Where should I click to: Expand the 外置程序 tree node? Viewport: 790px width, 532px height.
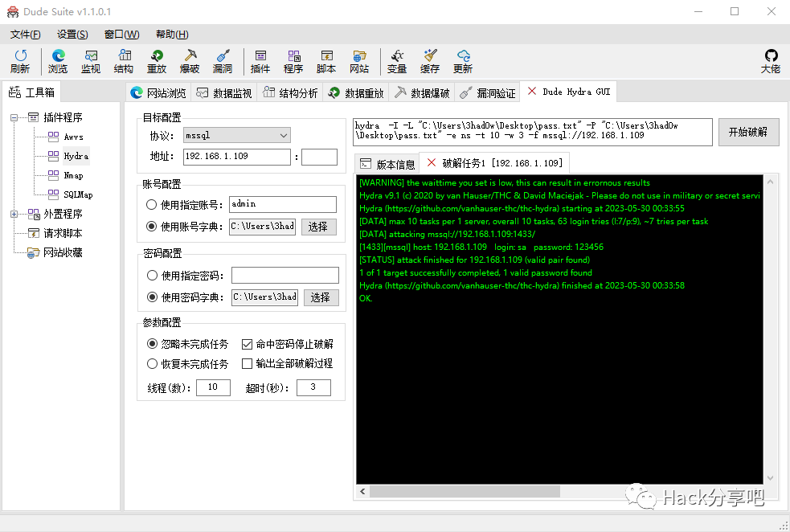14,214
